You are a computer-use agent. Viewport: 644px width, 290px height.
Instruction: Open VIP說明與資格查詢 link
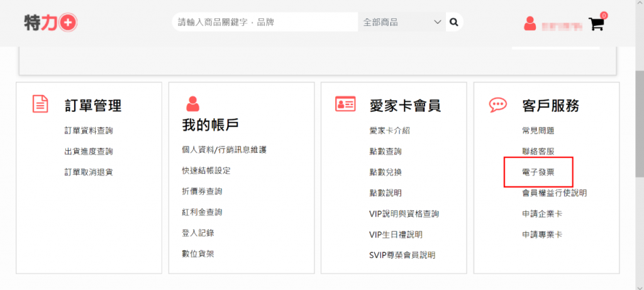(x=404, y=214)
